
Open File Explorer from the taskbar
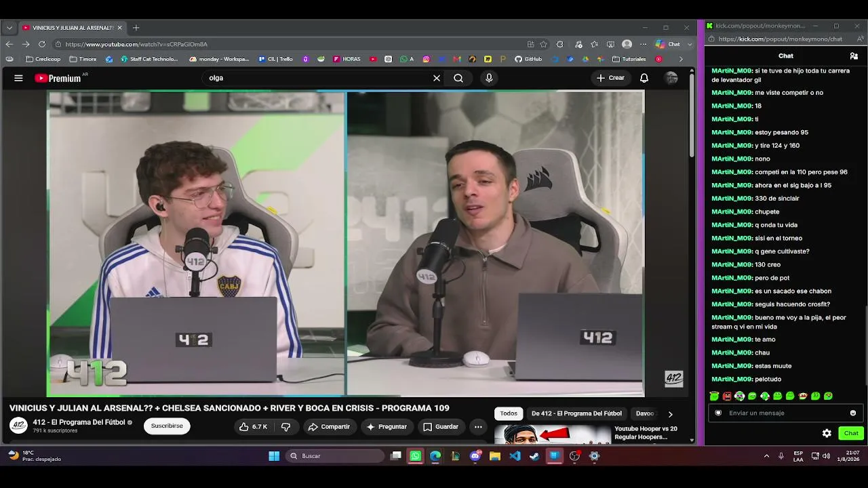pos(495,456)
